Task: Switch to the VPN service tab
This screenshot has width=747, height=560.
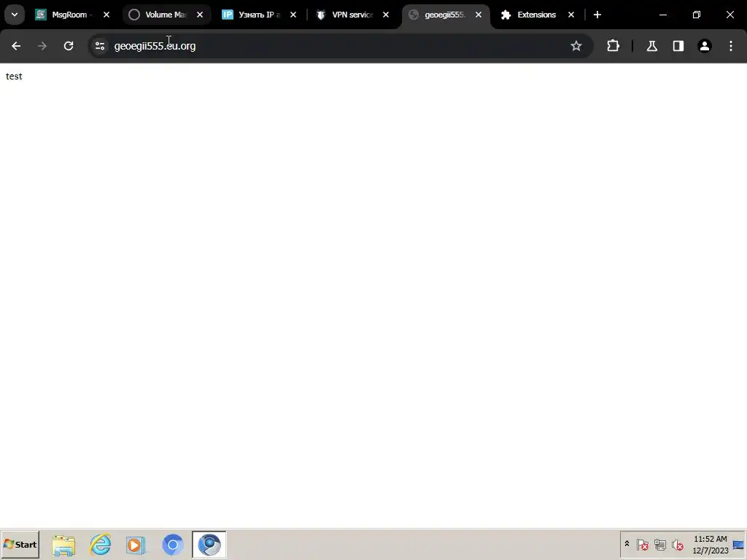Action: click(353, 15)
